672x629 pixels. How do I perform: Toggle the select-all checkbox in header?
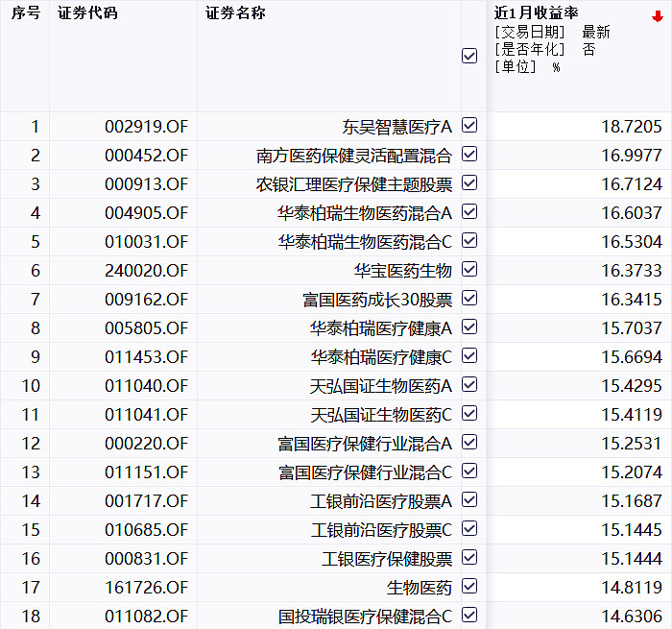click(x=469, y=56)
